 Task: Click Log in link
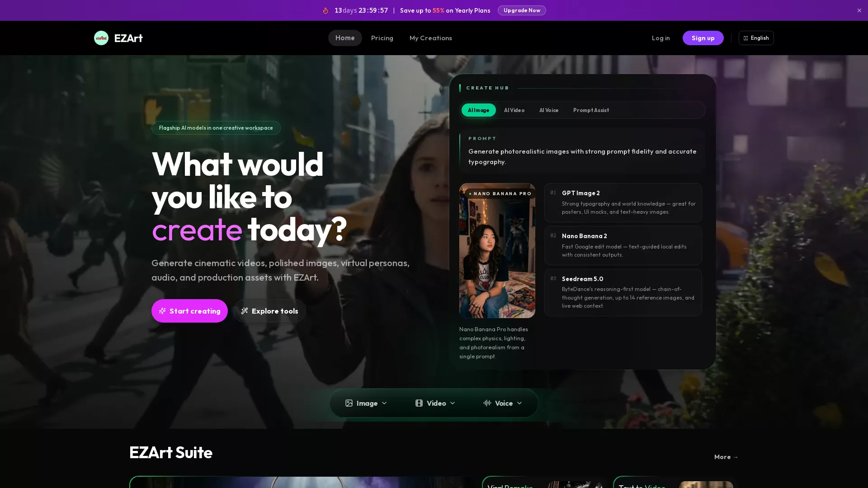pos(661,38)
